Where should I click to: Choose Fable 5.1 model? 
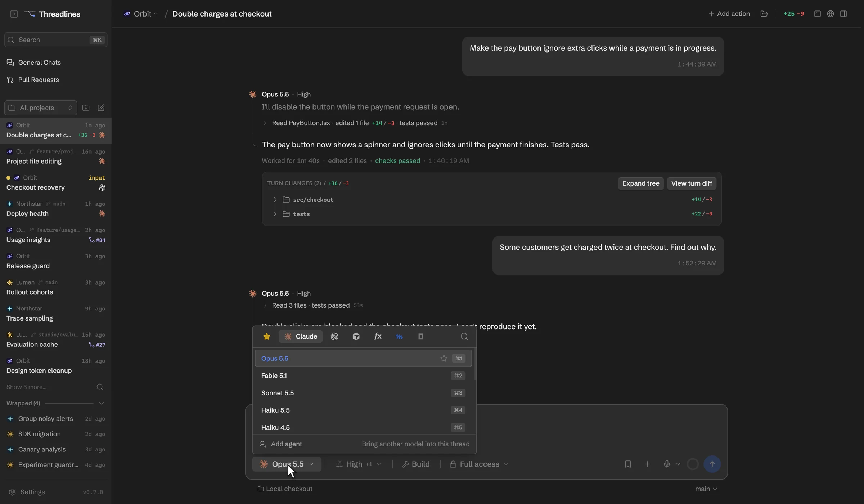(x=363, y=376)
